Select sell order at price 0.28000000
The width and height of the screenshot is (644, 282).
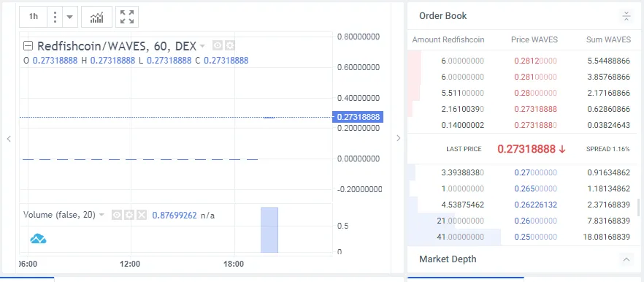tap(535, 93)
